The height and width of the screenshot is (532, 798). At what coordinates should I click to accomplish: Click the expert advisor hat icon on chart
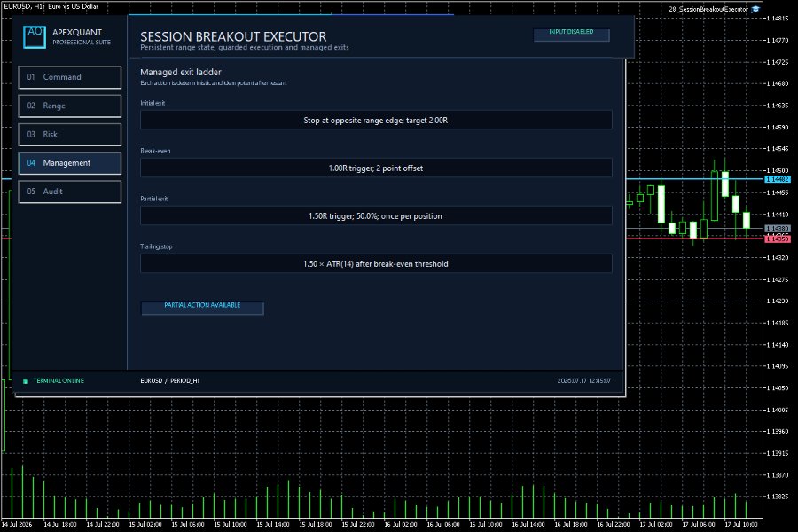[x=755, y=9]
